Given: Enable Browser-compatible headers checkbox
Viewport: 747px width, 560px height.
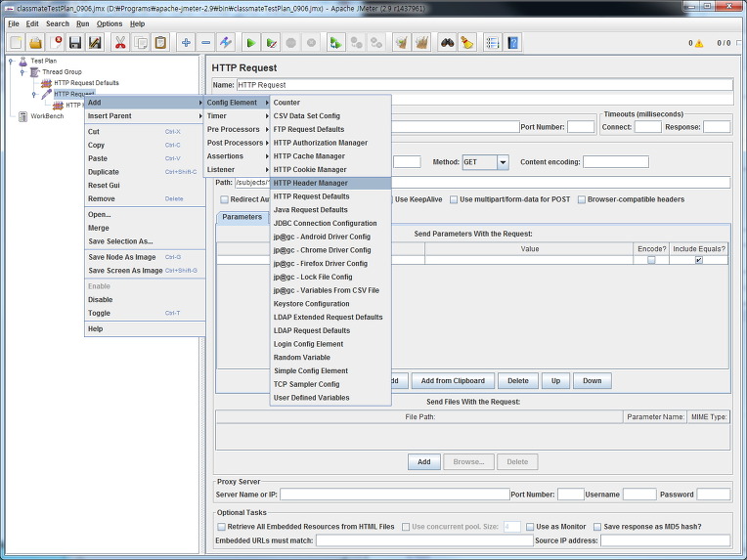Looking at the screenshot, I should click(582, 199).
